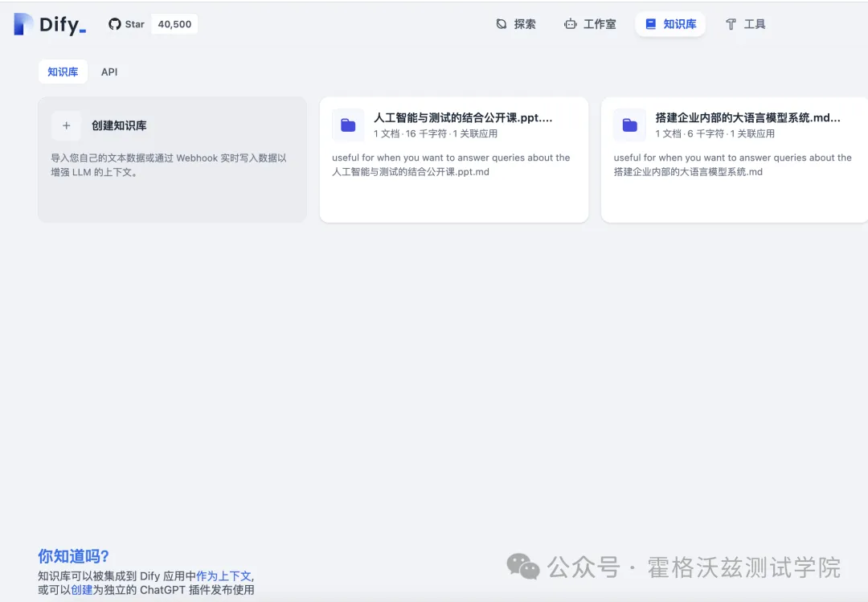This screenshot has height=602, width=868.
Task: Open the 人工智能与测试的结合公开课 knowledge base card
Action: (x=452, y=159)
